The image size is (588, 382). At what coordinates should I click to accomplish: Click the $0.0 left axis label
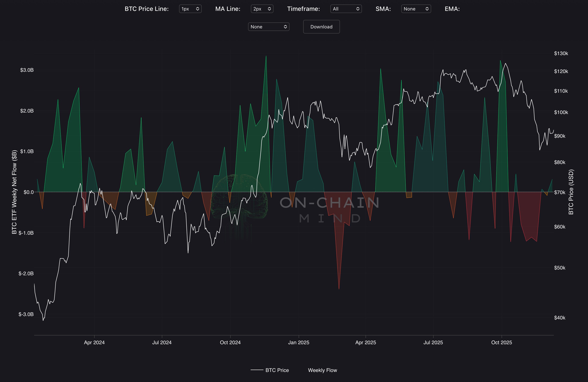(x=28, y=192)
